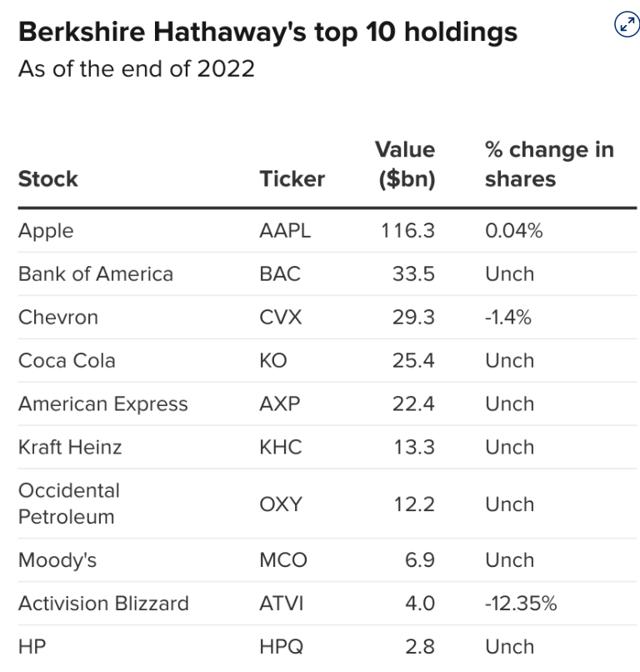Viewport: 640px width, 672px height.
Task: Select the AXP ticker symbol
Action: coord(280,404)
